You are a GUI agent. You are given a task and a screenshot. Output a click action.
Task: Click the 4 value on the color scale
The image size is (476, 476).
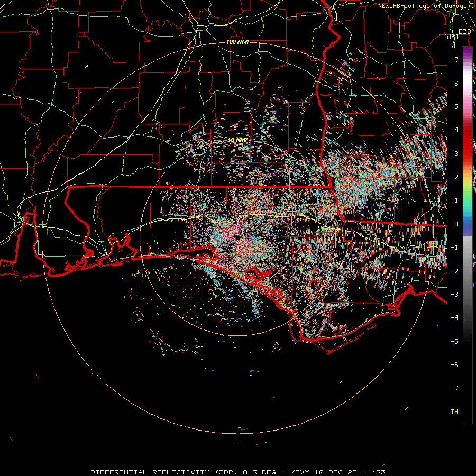pos(456,130)
